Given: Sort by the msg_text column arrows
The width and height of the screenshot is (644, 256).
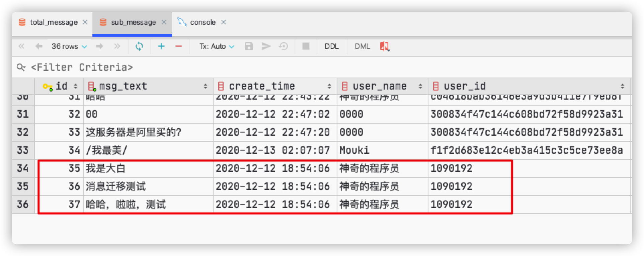Looking at the screenshot, I should [206, 87].
